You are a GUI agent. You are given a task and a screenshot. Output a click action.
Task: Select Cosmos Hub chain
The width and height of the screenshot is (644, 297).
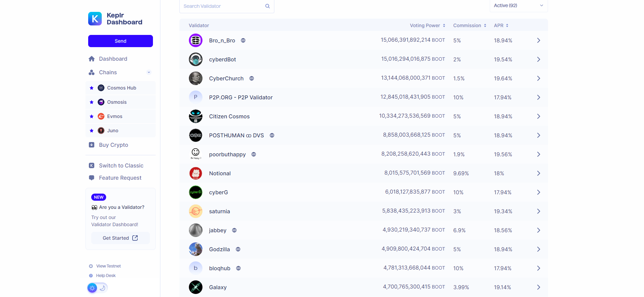coord(120,88)
